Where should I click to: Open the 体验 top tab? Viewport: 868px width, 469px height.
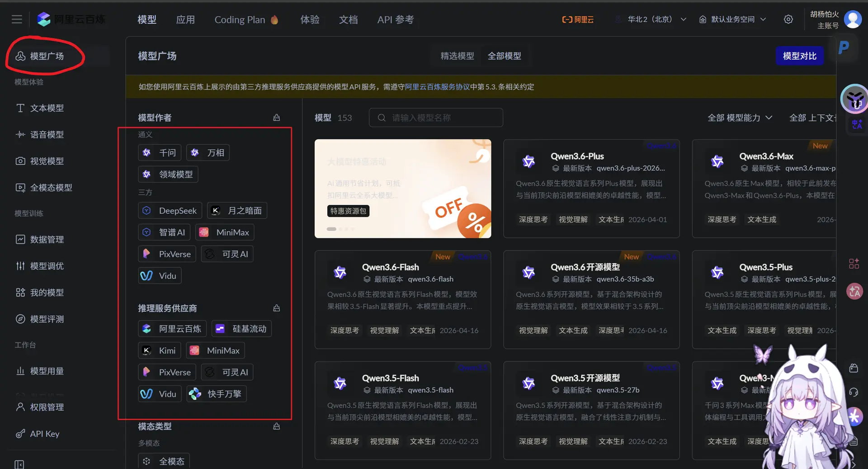pos(310,19)
